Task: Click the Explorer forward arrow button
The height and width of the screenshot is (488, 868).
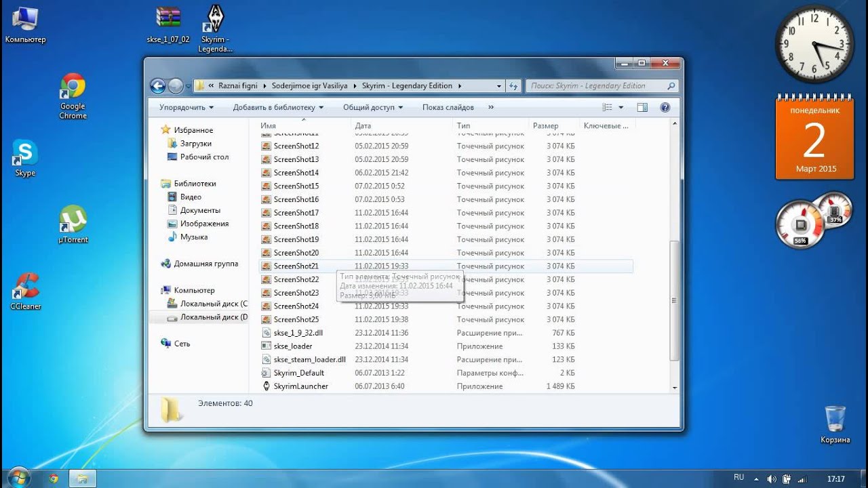Action: click(175, 86)
